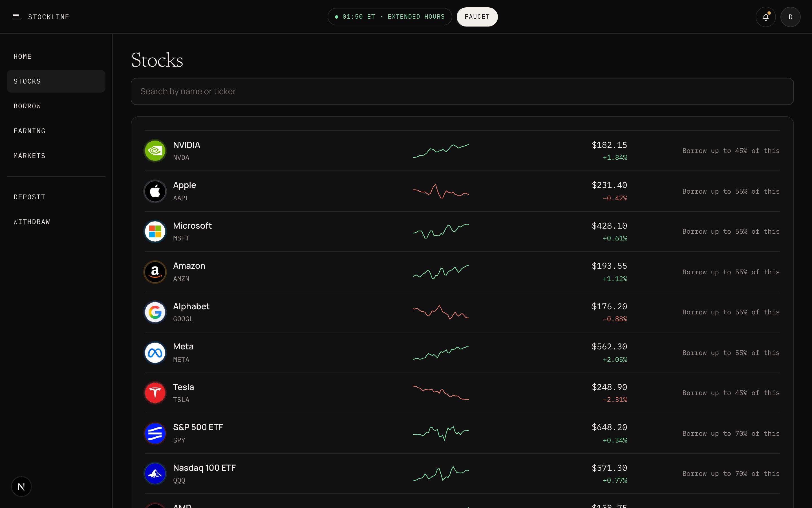Screen dimensions: 812x508
Task: Open the Withdraw page
Action: point(56,222)
